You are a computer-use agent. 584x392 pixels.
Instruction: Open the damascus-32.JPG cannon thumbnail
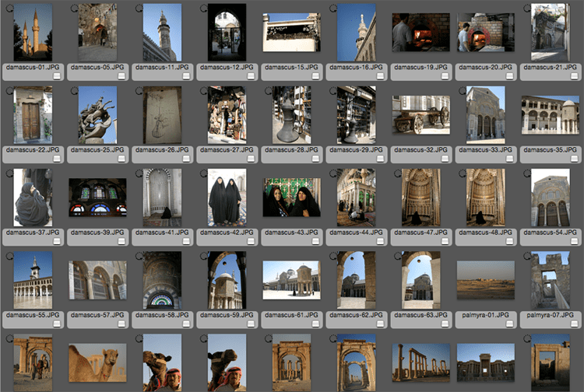420,114
